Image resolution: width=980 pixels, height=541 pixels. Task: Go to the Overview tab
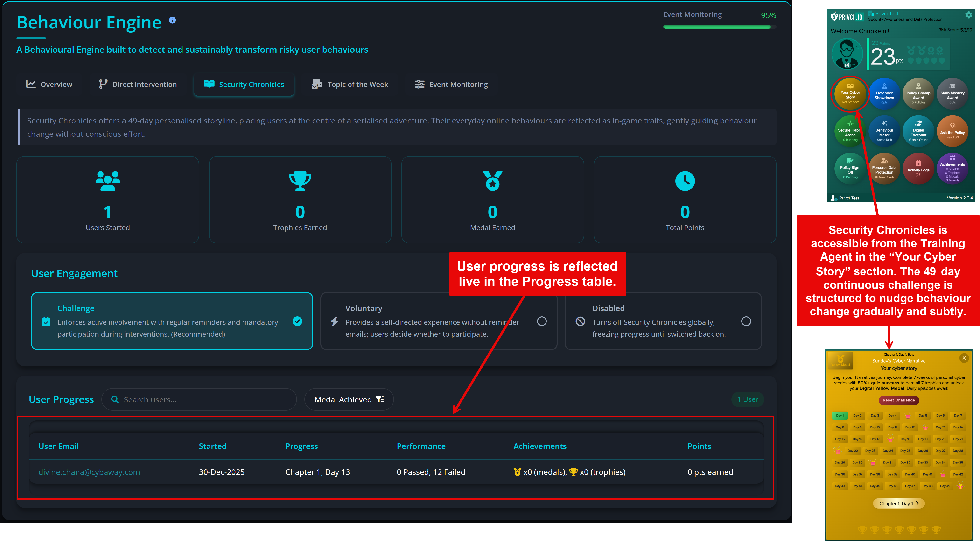click(49, 84)
